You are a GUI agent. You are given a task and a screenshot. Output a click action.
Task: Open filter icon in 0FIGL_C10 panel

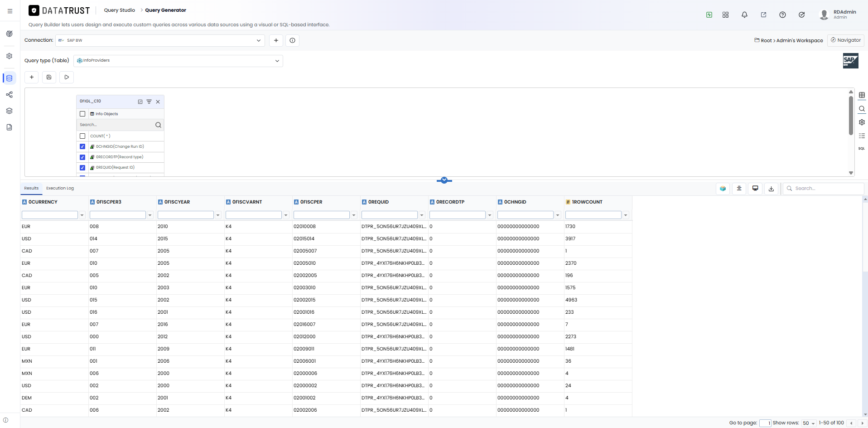[149, 102]
